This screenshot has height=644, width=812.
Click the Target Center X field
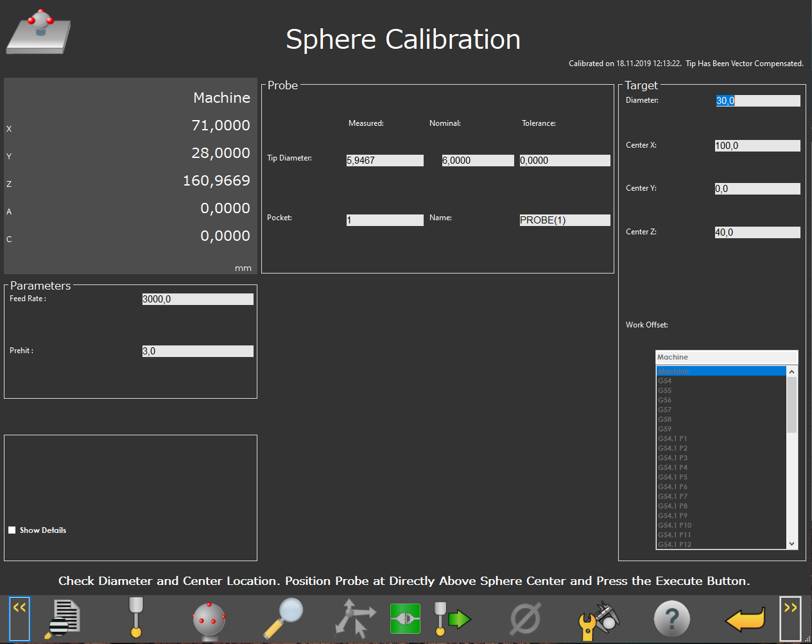tap(757, 146)
